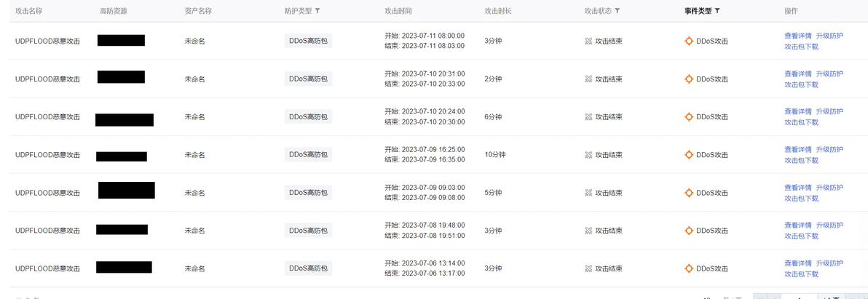Click DDoS攻击 icon in the 10分钟 attack row
Viewport: 868px width, 299px height.
point(689,155)
